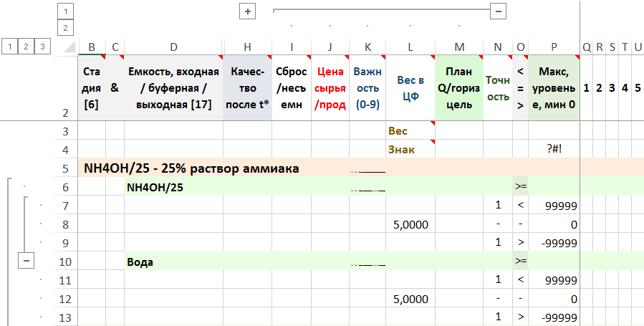Click column outline level 2 button
644x326 pixels.
click(65, 28)
